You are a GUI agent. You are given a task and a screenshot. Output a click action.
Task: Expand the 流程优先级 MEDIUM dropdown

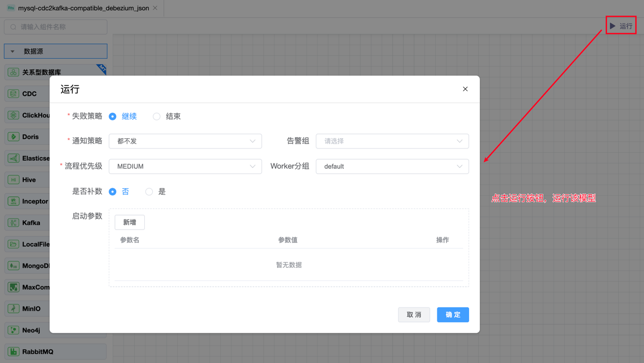[x=185, y=166]
